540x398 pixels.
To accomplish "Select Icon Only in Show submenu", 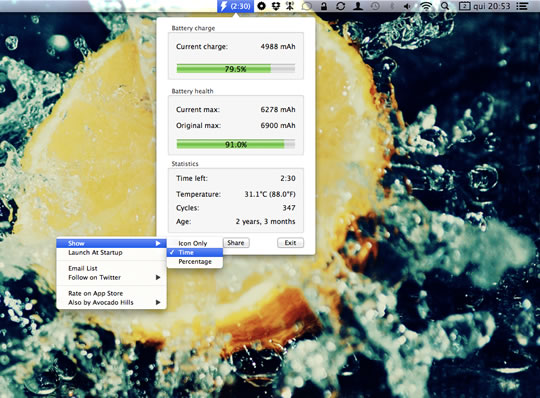I will pyautogui.click(x=195, y=243).
